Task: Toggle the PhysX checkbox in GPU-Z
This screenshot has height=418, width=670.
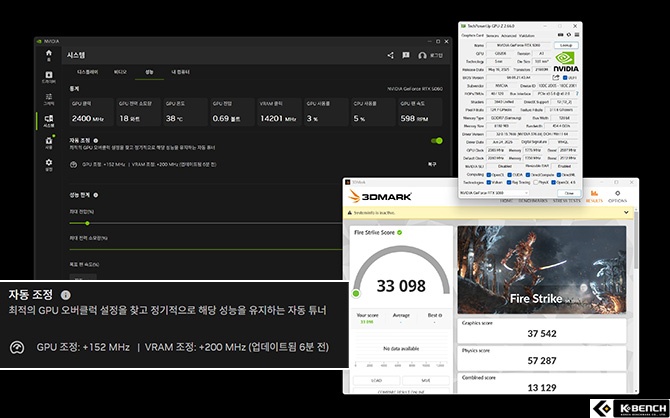Action: tap(536, 183)
